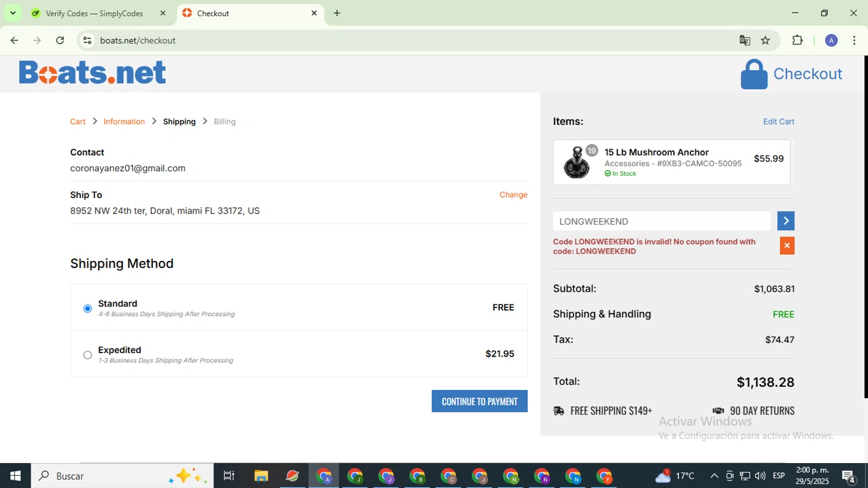Show hidden system tray icons
Image resolution: width=868 pixels, height=488 pixels.
pyautogui.click(x=714, y=476)
